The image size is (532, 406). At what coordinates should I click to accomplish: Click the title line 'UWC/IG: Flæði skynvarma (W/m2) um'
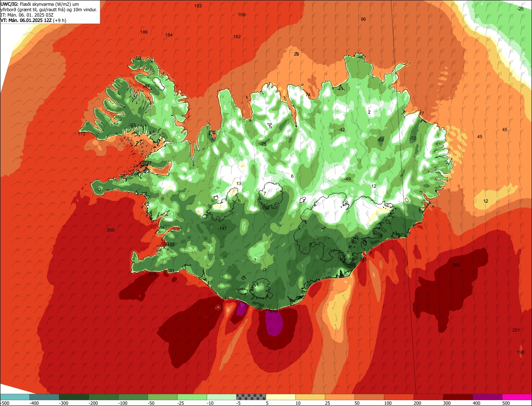click(39, 4)
